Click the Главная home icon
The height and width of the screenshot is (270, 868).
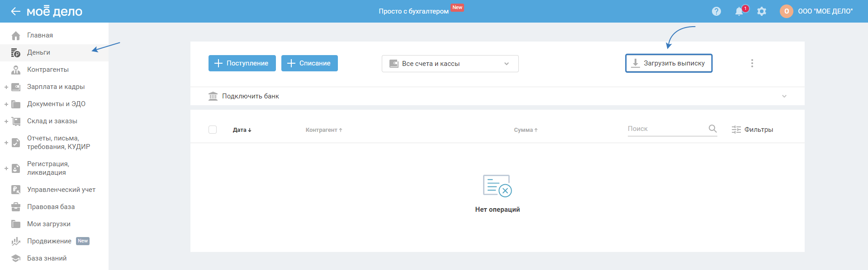[x=16, y=35]
